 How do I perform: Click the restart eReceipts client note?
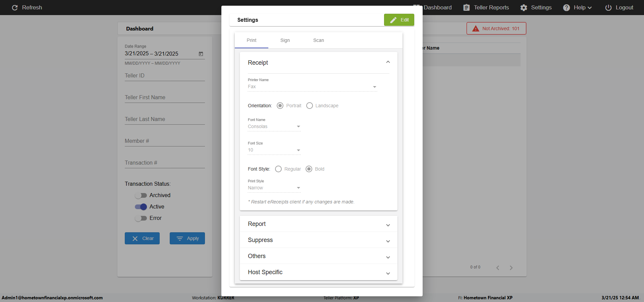tap(301, 202)
